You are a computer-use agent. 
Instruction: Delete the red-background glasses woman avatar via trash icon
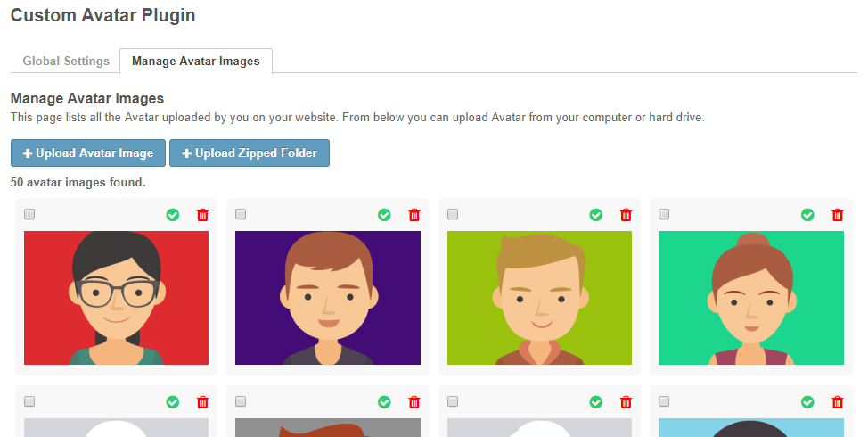click(202, 215)
